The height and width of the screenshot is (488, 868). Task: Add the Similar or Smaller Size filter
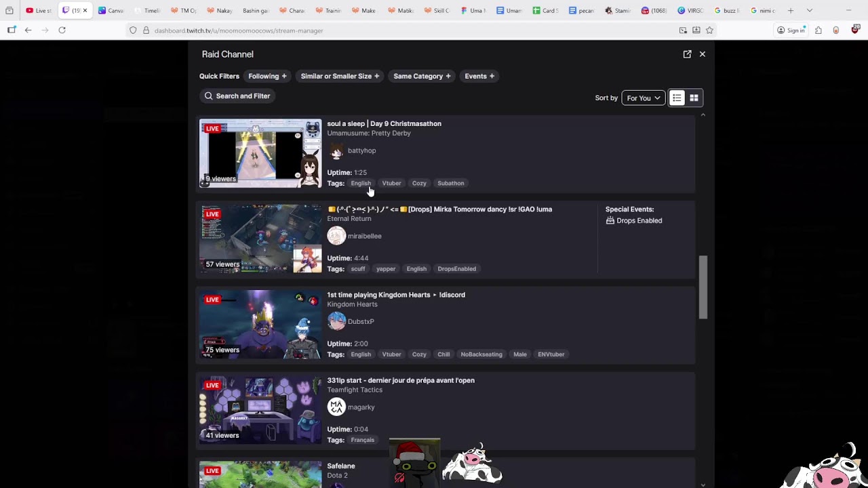(x=340, y=76)
